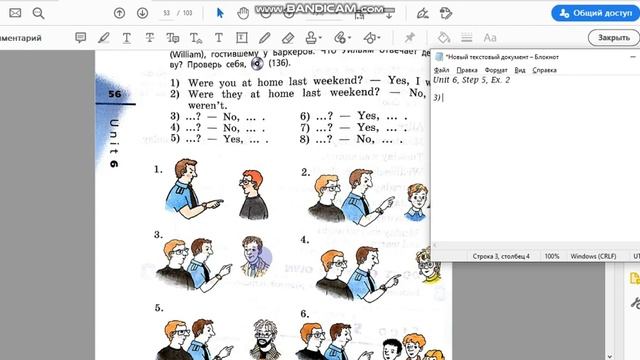Open Формат menu in Notepad
640x360 pixels.
pyautogui.click(x=496, y=70)
